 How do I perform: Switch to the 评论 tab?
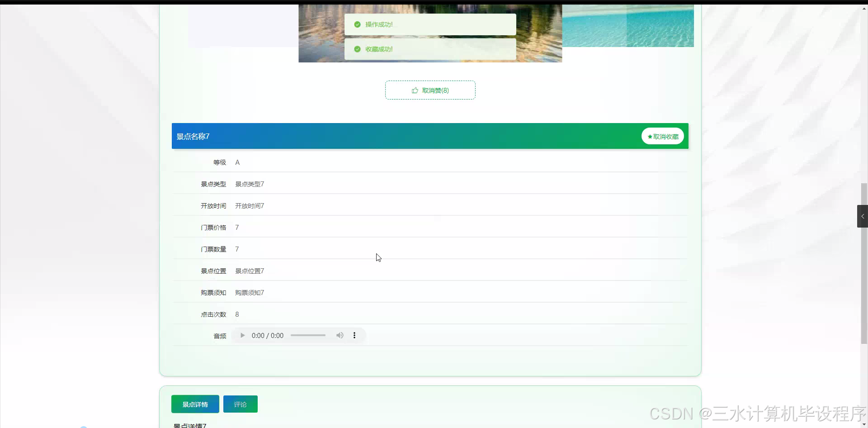pos(240,404)
